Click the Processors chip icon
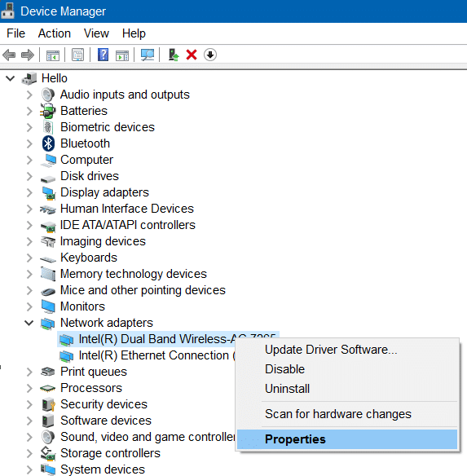The image size is (467, 476). coord(47,388)
